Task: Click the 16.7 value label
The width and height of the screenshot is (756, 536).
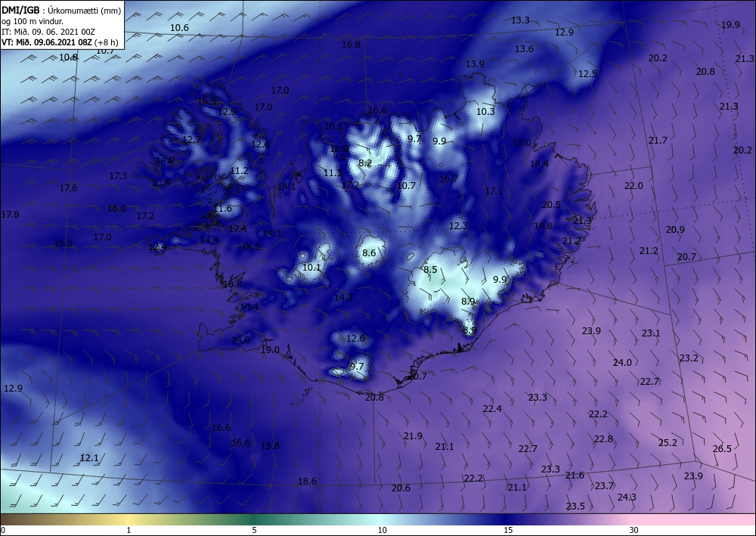Action: pyautogui.click(x=448, y=179)
